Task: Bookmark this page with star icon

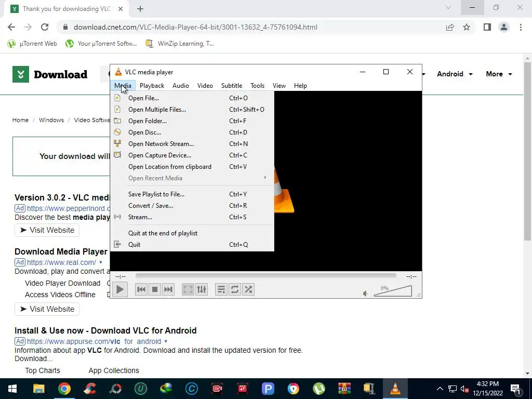Action: [467, 27]
